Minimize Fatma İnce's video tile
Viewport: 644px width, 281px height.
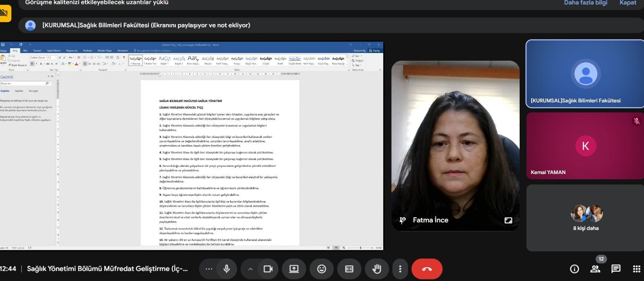pos(508,220)
